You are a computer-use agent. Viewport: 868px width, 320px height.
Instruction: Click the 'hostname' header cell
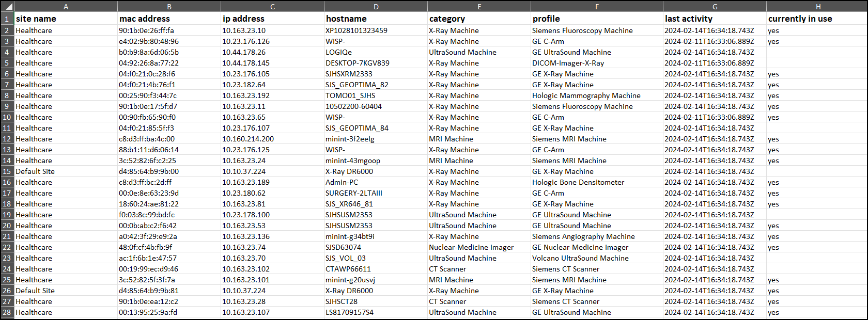click(x=376, y=19)
